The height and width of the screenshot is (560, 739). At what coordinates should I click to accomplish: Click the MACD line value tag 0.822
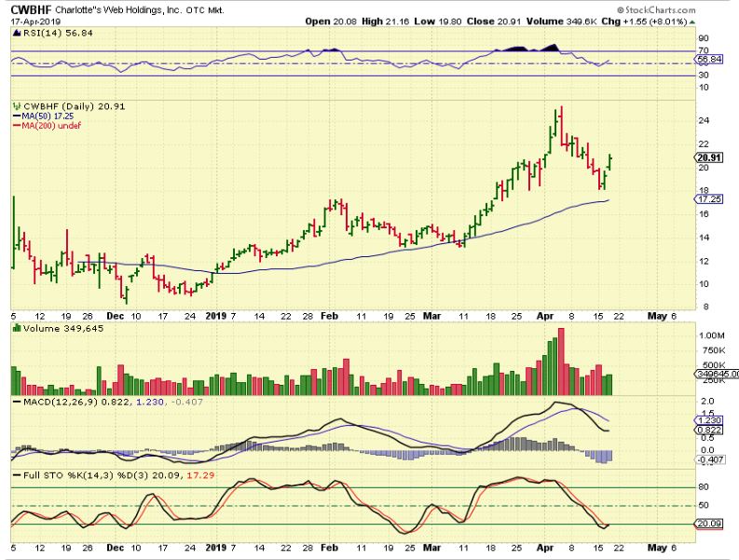(709, 430)
